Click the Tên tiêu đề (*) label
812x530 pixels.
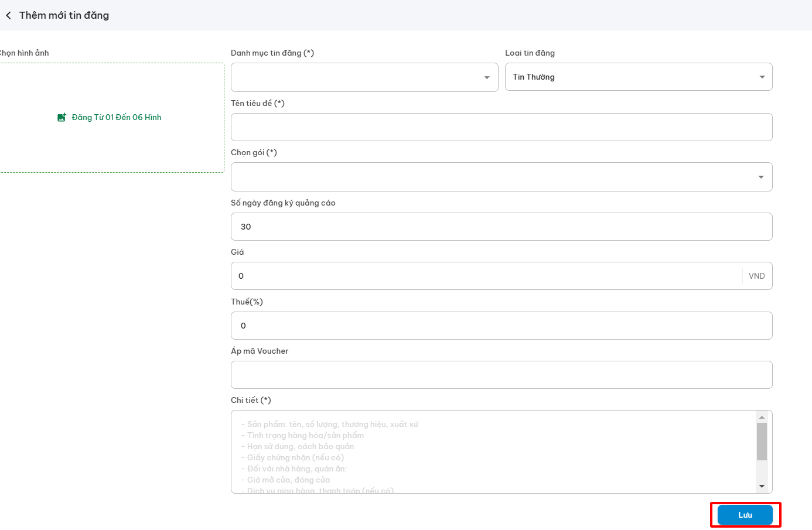258,103
